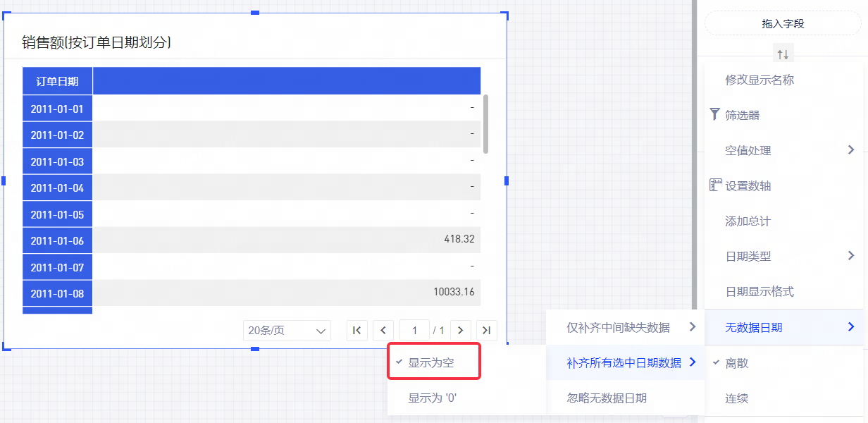Screen dimensions: 868x423
Task: Go to first page of table
Action: (x=357, y=330)
